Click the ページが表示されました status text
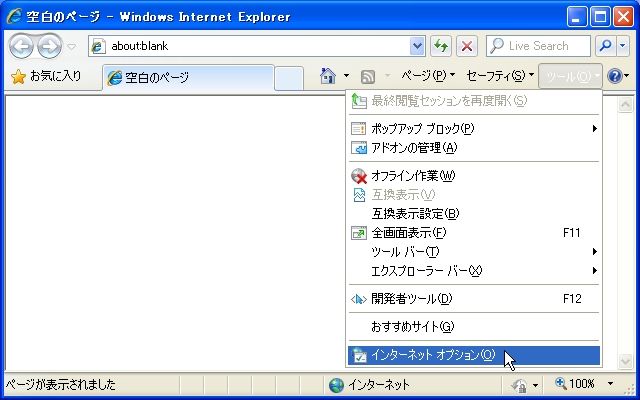This screenshot has height=400, width=640. click(60, 384)
